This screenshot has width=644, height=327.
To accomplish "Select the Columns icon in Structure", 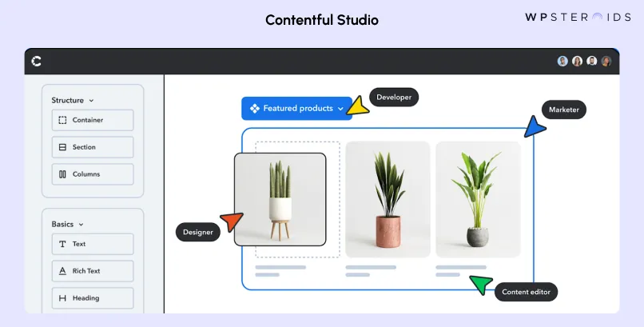I will pos(62,174).
